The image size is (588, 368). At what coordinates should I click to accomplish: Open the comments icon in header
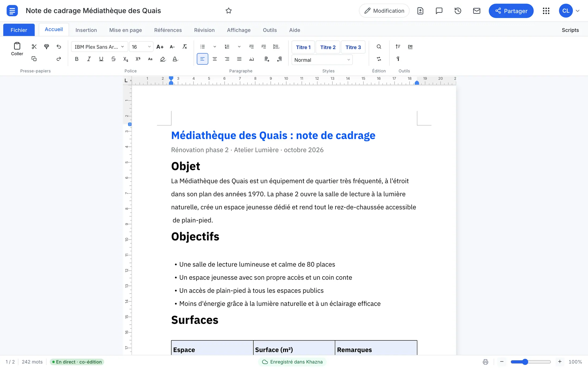[439, 11]
